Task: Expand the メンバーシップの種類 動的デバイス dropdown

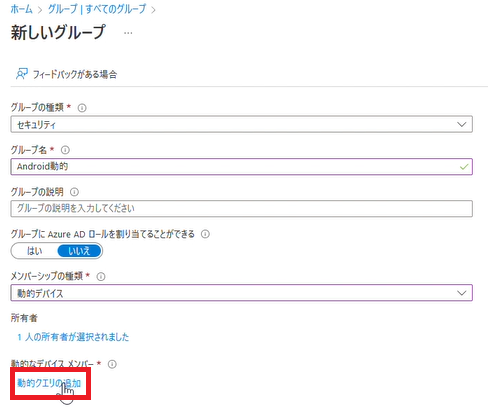Action: pos(241,293)
